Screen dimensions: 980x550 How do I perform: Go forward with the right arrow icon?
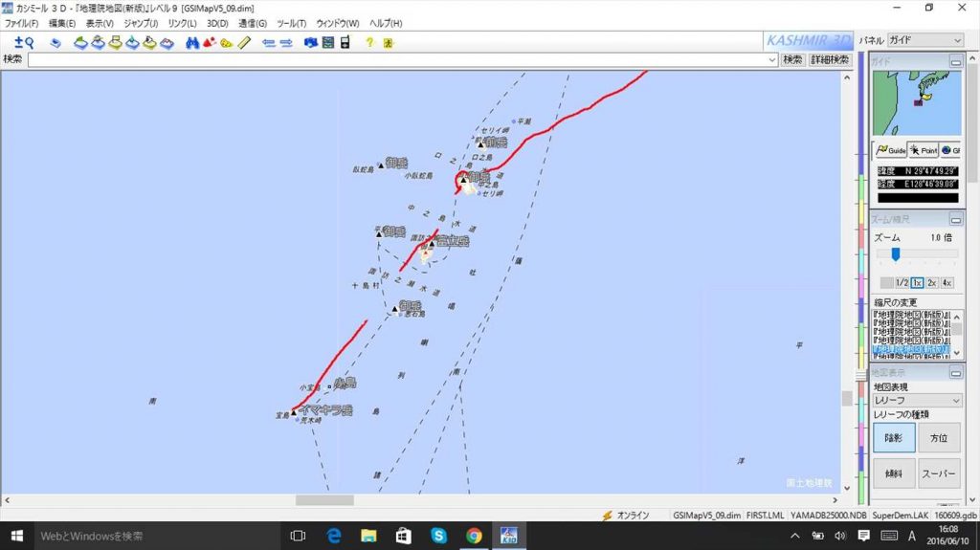point(286,43)
